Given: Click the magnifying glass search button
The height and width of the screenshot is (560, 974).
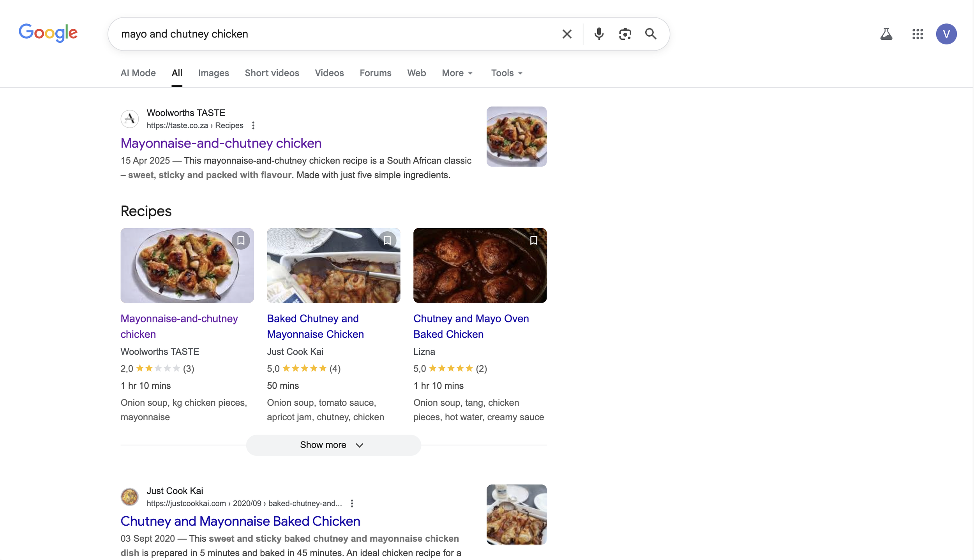Looking at the screenshot, I should click(x=651, y=34).
